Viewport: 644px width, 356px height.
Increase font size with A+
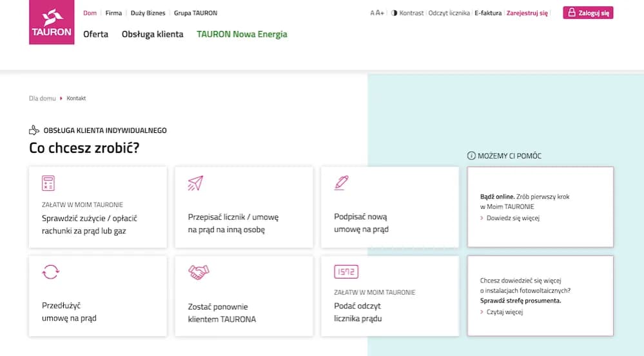coord(380,13)
